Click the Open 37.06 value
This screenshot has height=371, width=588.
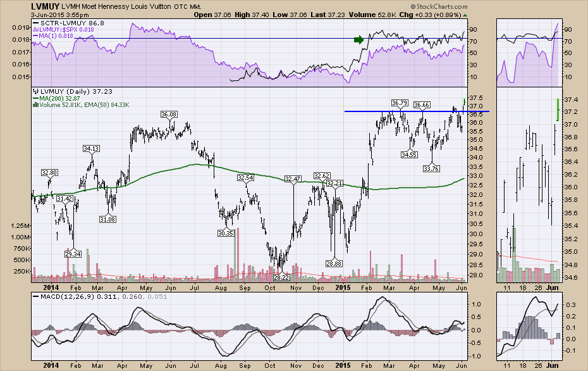[x=212, y=15]
